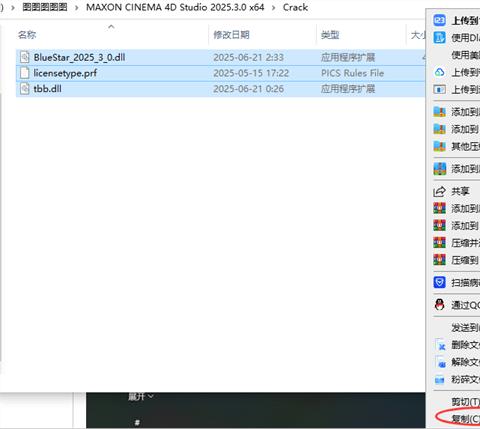Click the blue shield virus scan icon
Screen dimensions: 480x429
click(439, 282)
